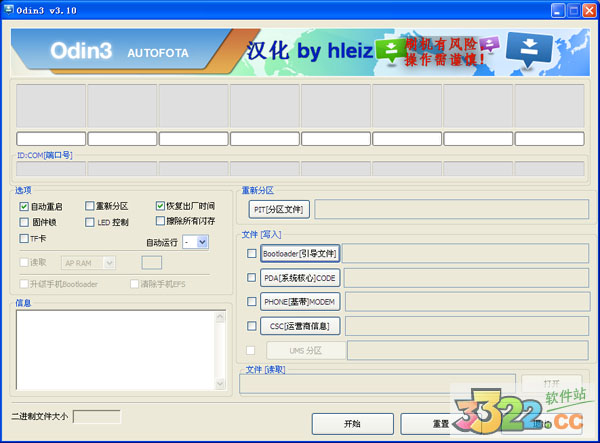Click the 二进制文件大小 field

point(97,417)
